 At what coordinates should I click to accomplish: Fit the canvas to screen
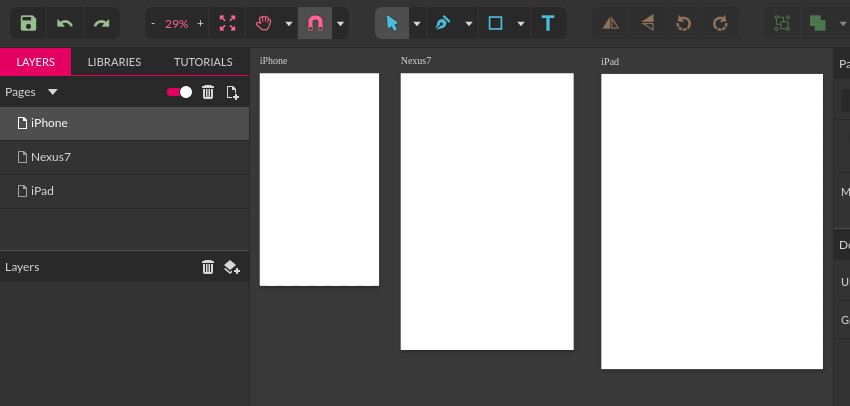point(227,23)
